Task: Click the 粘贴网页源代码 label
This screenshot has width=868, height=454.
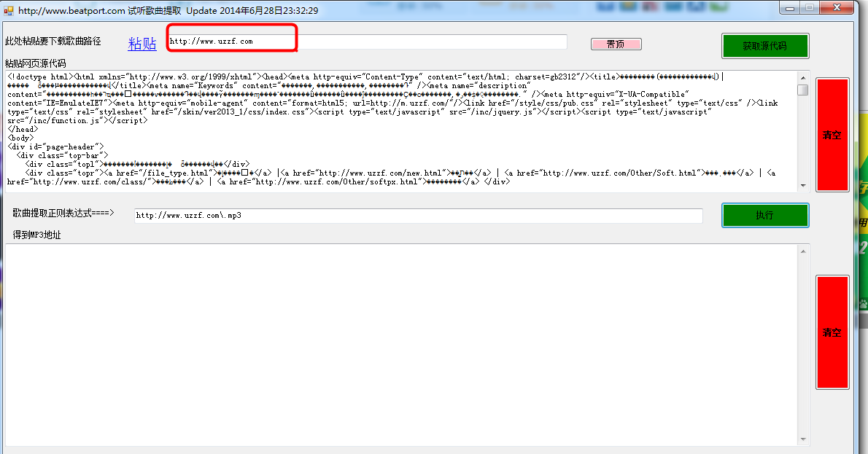Action: coord(36,63)
